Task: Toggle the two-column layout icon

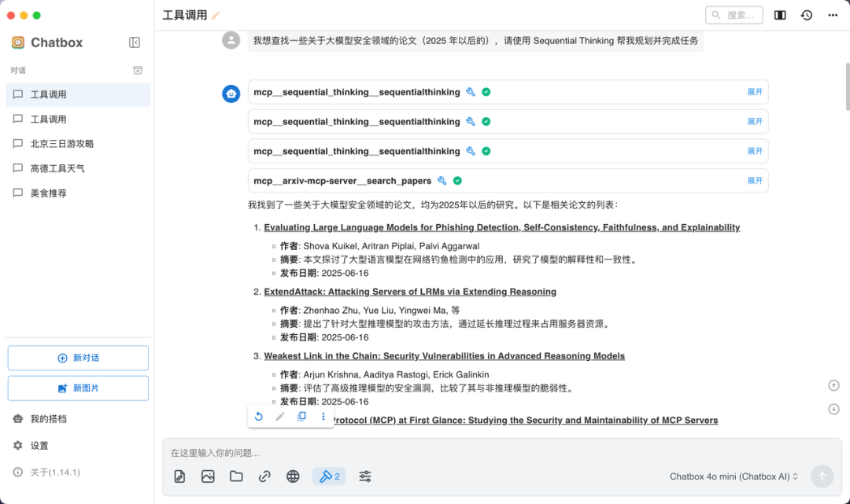Action: click(x=779, y=14)
